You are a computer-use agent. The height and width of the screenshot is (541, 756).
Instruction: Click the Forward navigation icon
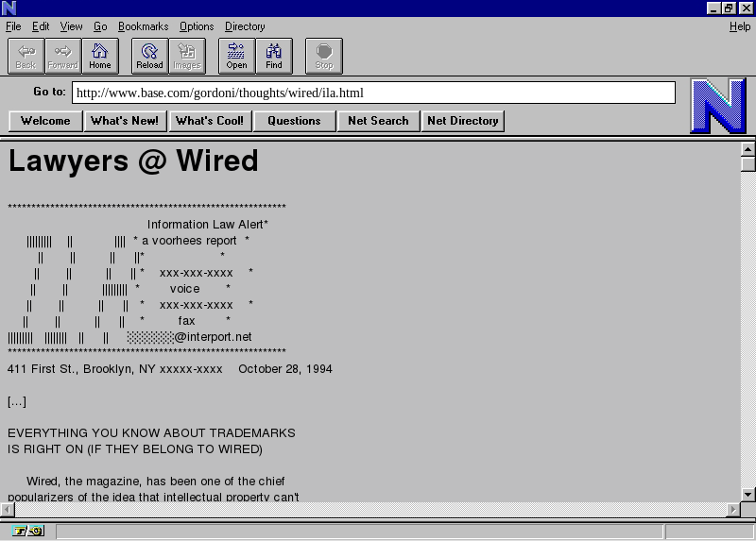pos(62,56)
